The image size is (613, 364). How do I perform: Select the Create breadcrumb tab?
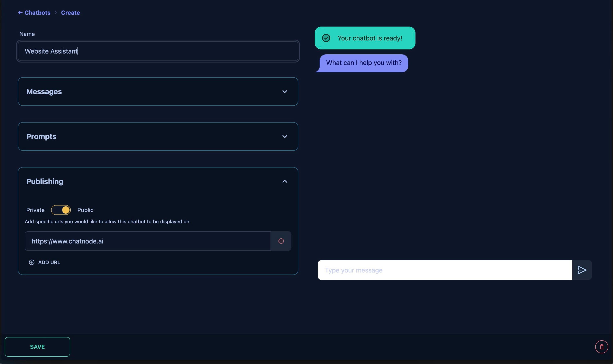point(71,12)
